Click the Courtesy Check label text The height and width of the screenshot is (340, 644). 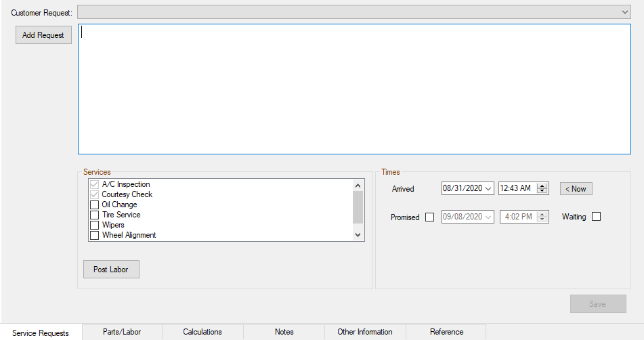[x=127, y=194]
